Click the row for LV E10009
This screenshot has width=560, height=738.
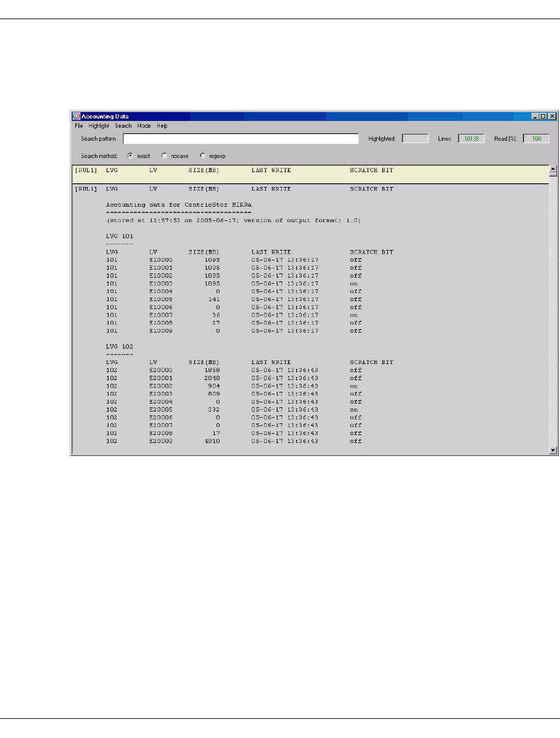click(234, 331)
